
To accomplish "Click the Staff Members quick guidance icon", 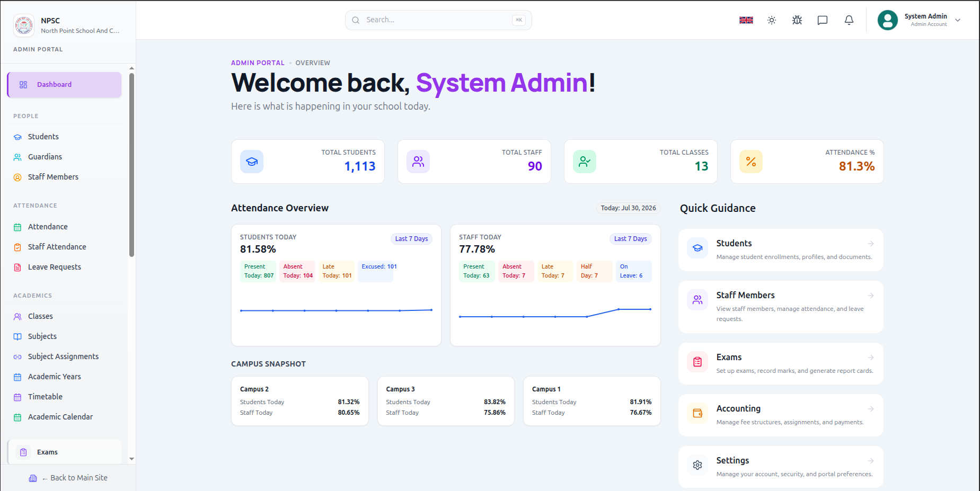I will pos(698,300).
